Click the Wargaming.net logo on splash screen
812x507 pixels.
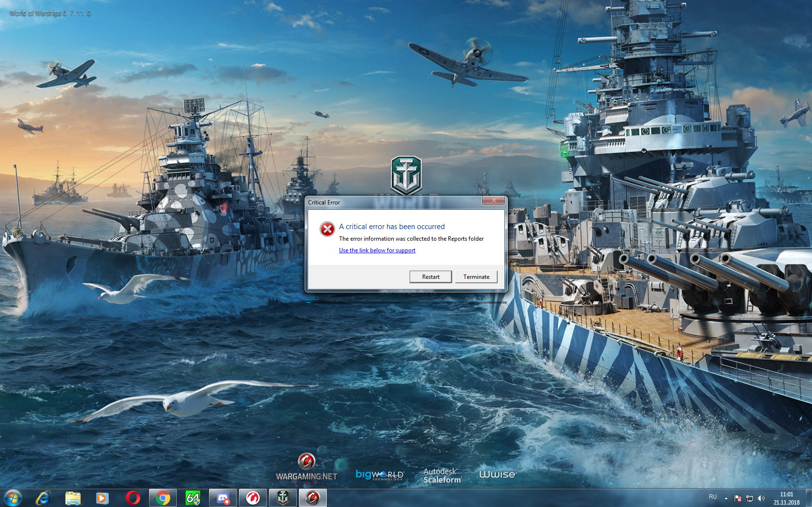click(307, 469)
